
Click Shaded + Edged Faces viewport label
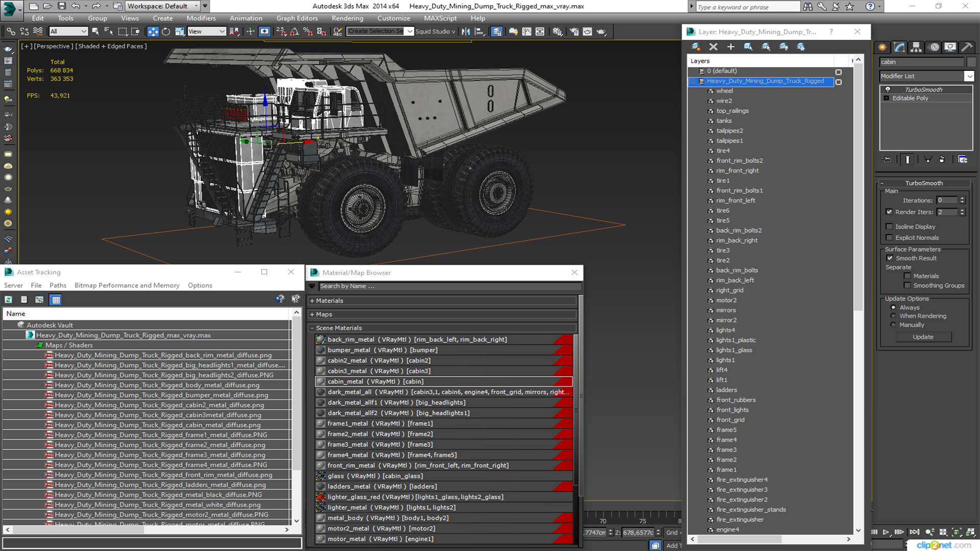pyautogui.click(x=111, y=46)
